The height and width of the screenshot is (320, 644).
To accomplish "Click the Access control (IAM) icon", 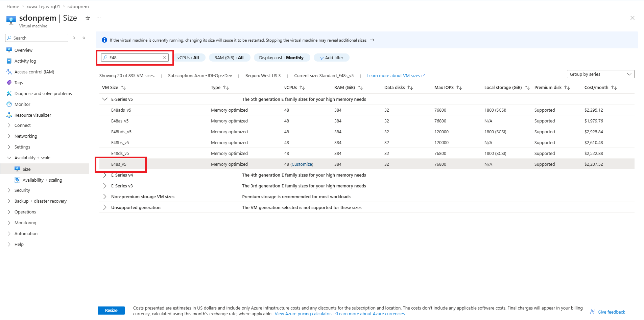I will point(9,72).
